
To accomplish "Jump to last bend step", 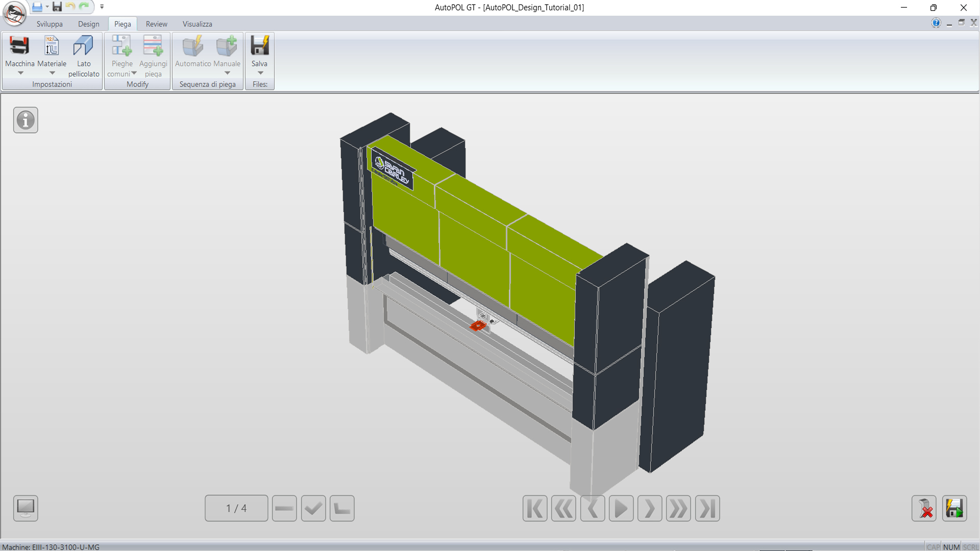I will [707, 508].
